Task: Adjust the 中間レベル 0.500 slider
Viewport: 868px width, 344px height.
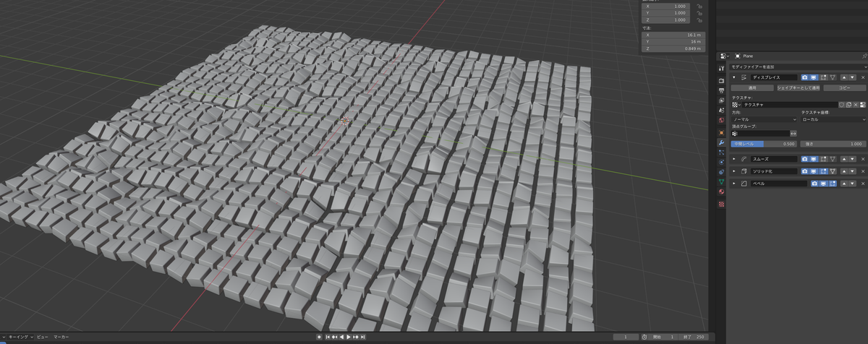Action: point(764,144)
